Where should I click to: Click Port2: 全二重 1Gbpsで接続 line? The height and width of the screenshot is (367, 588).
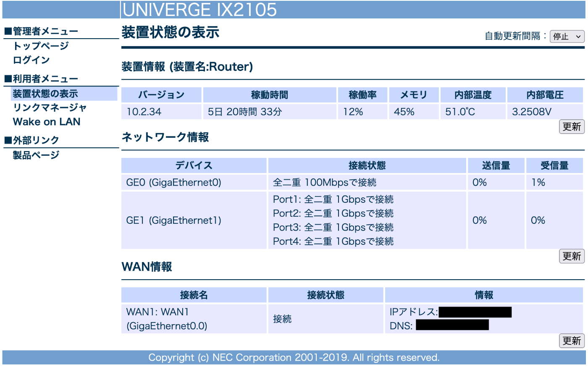(x=333, y=213)
